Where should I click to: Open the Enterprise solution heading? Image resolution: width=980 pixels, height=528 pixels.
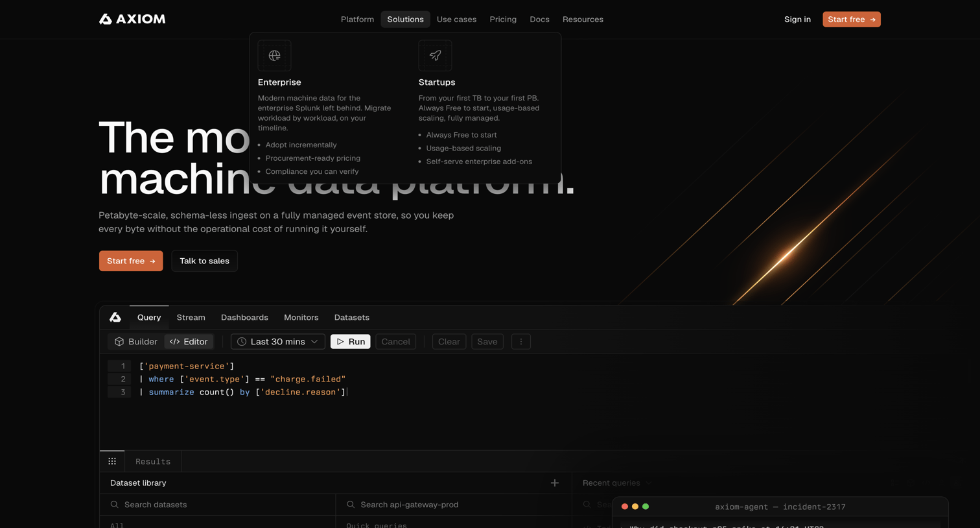pos(279,82)
